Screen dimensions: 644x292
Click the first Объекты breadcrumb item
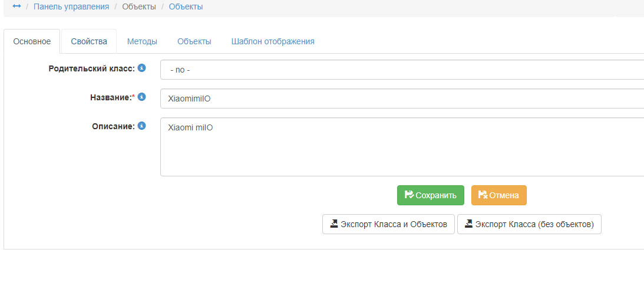coord(139,6)
